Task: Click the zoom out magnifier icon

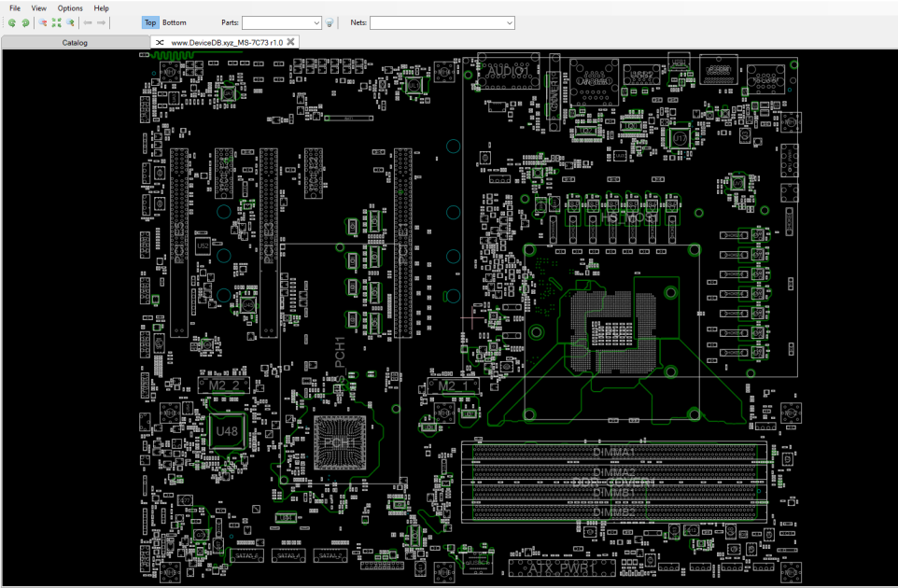Action: click(42, 23)
